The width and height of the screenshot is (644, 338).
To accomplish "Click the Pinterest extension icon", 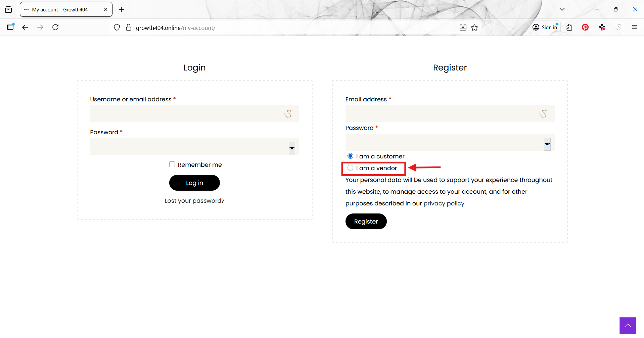I will tap(585, 28).
